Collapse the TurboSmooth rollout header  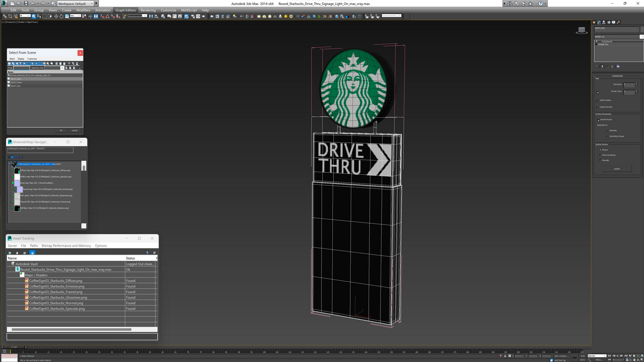[617, 76]
